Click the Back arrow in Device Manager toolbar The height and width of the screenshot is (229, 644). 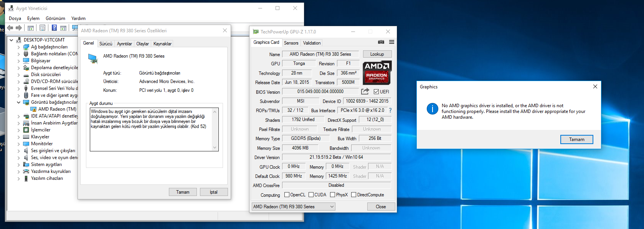point(10,28)
